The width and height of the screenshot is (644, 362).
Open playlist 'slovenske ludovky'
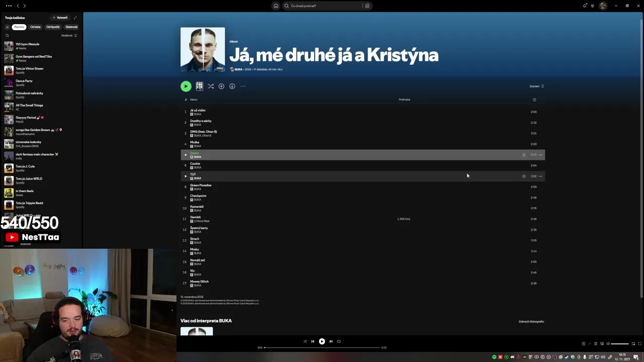coord(41,144)
